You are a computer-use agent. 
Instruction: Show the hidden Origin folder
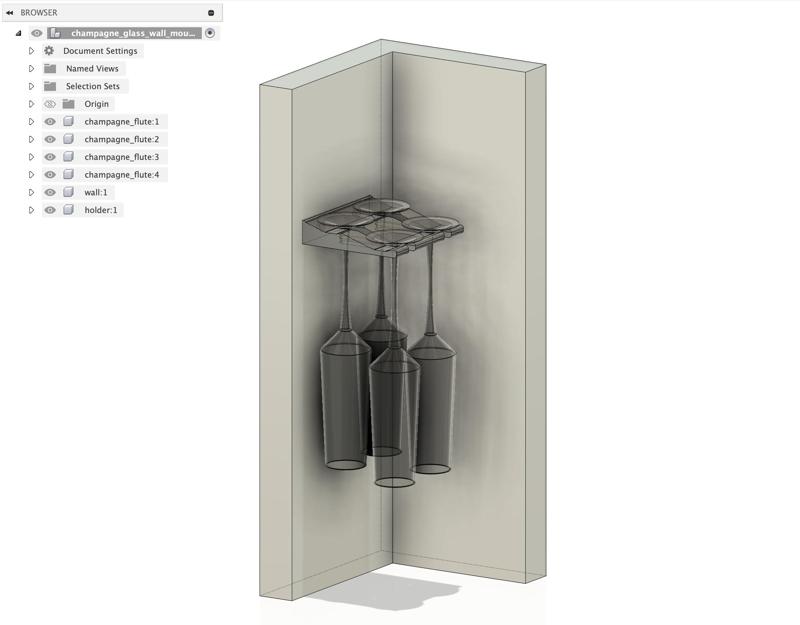pyautogui.click(x=49, y=104)
